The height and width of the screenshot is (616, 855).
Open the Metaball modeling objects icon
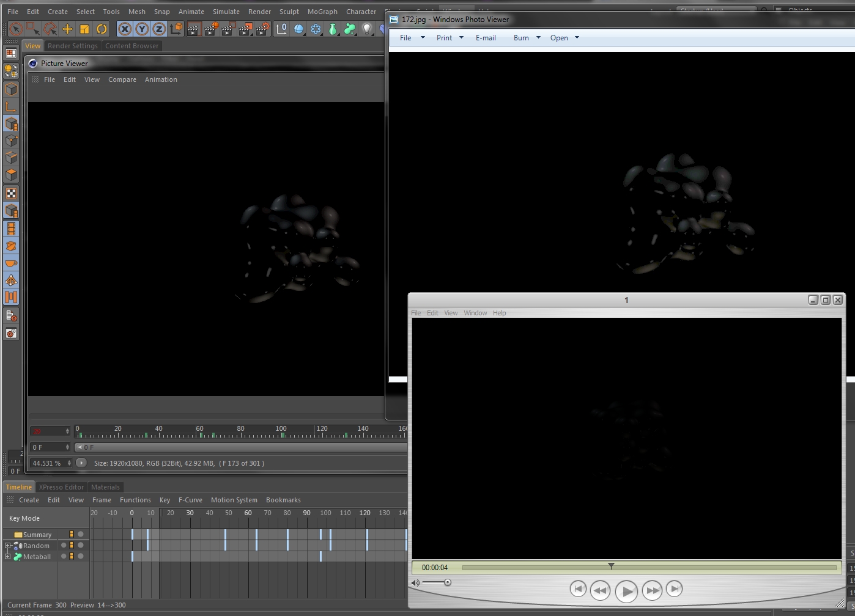tap(350, 29)
